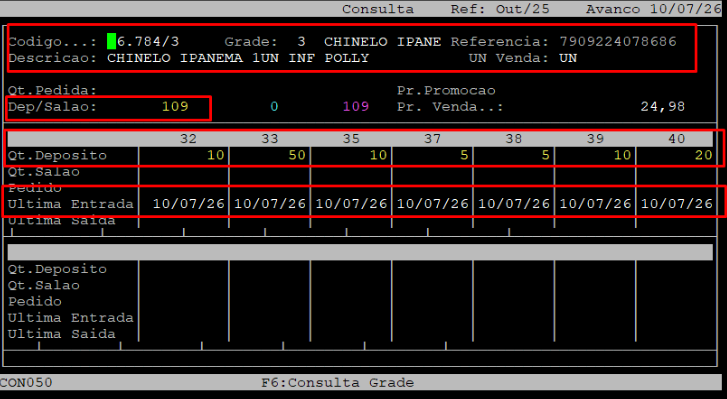Click size 40 column header
This screenshot has height=399, width=727.
coord(676,139)
